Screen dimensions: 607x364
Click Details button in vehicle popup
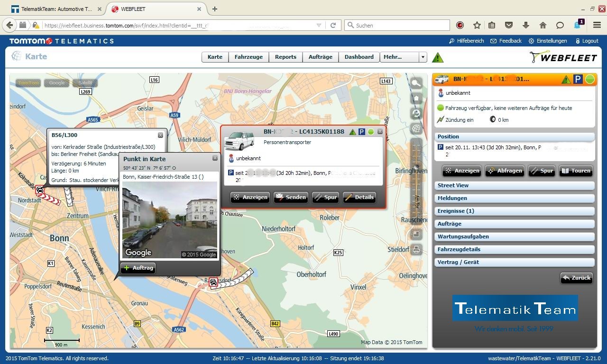pos(359,197)
